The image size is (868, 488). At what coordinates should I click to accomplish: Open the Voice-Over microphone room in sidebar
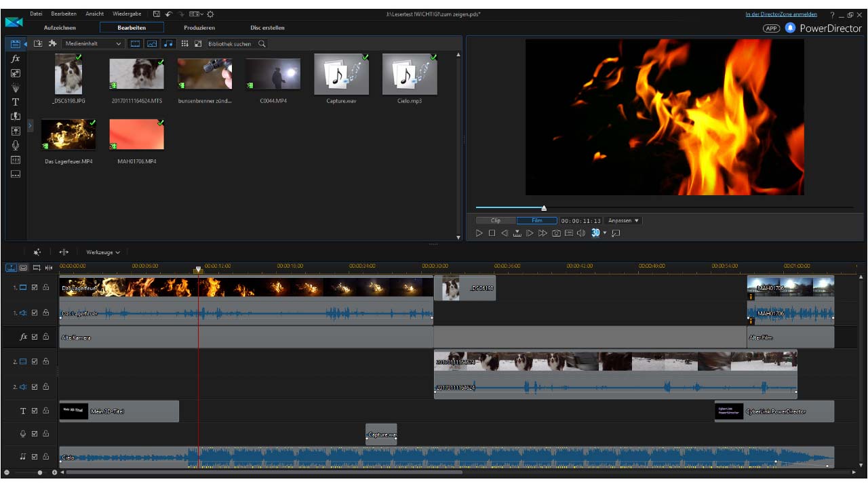(x=16, y=145)
